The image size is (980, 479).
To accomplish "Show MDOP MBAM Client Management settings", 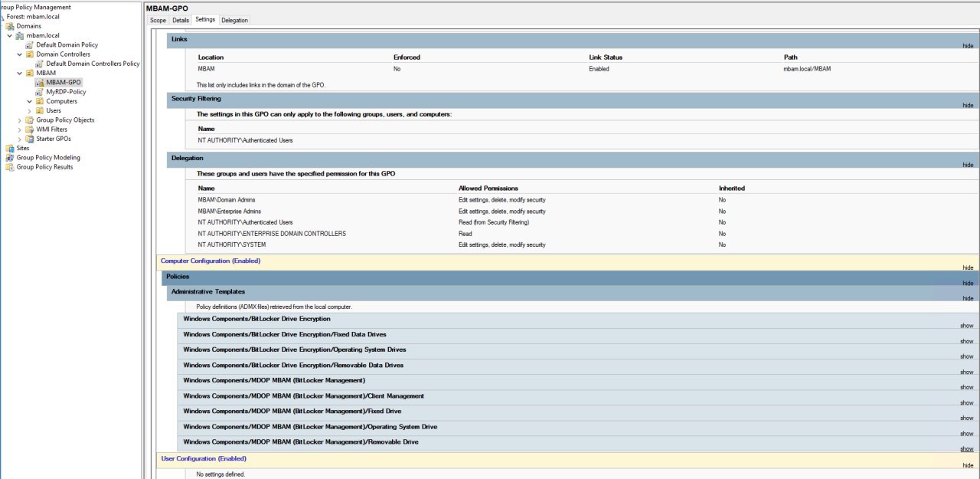I will coord(967,402).
